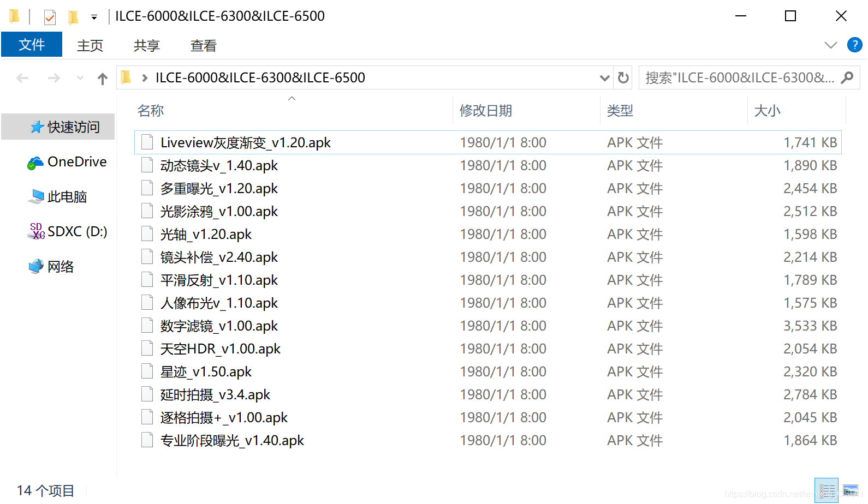868x504 pixels.
Task: Open the Customize Quick Access Toolbar dropdown arrow
Action: (x=94, y=17)
